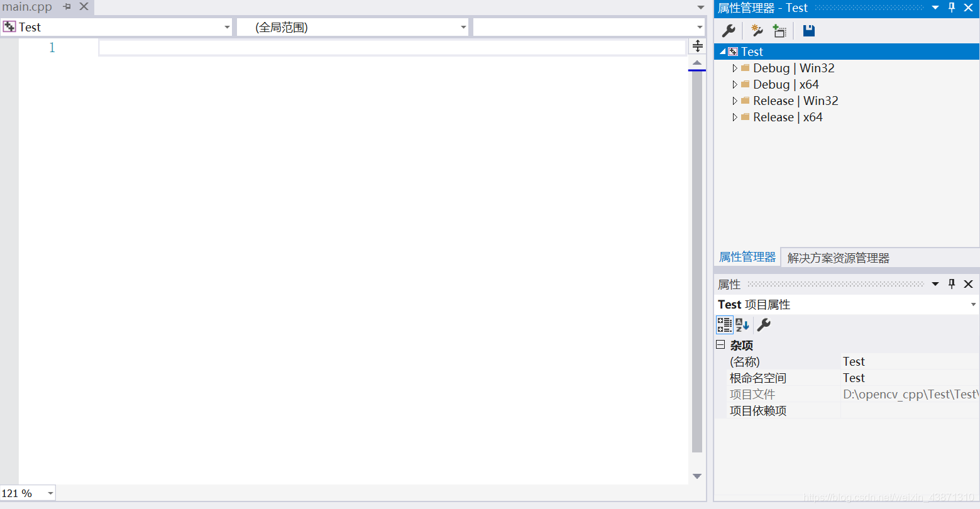Open Properties wrench in Property Manager toolbar
Screen dimensions: 980x509
(729, 31)
